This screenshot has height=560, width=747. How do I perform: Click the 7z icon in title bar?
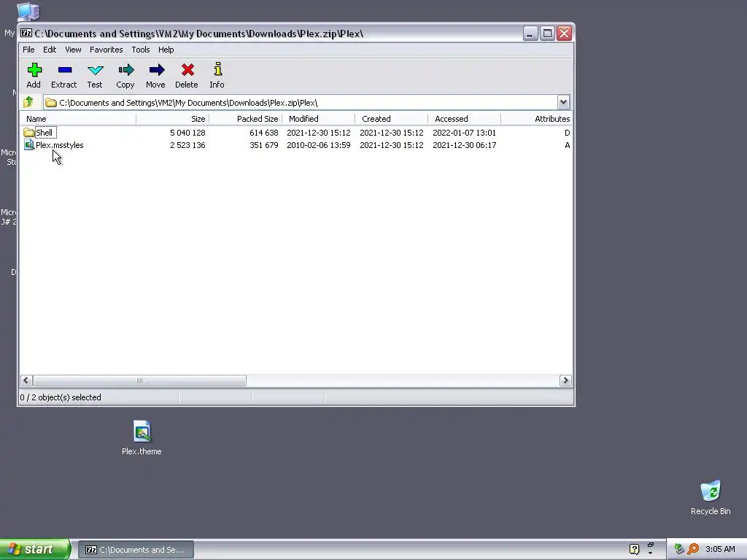coord(26,34)
